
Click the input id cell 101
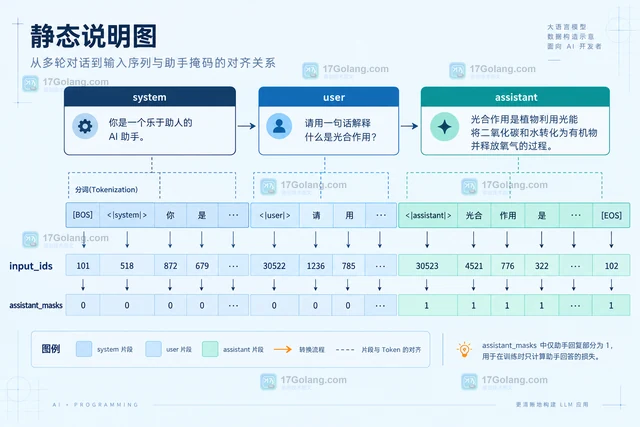tap(82, 266)
